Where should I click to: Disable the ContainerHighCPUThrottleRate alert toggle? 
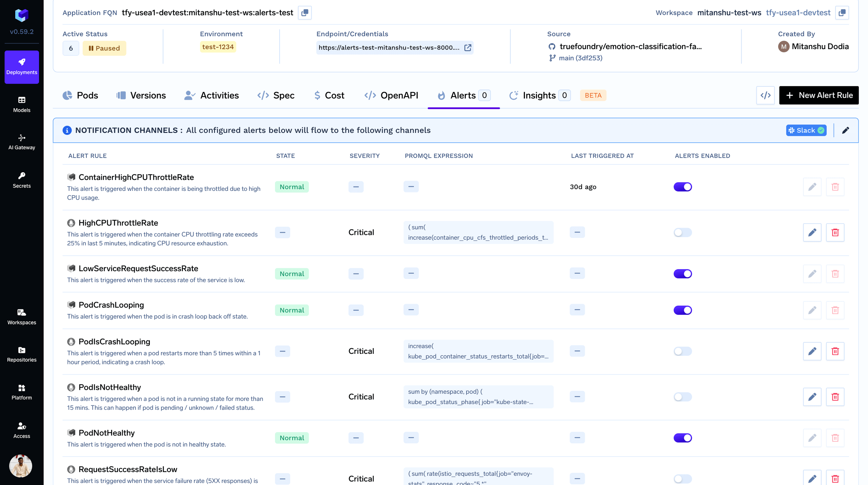(x=683, y=187)
